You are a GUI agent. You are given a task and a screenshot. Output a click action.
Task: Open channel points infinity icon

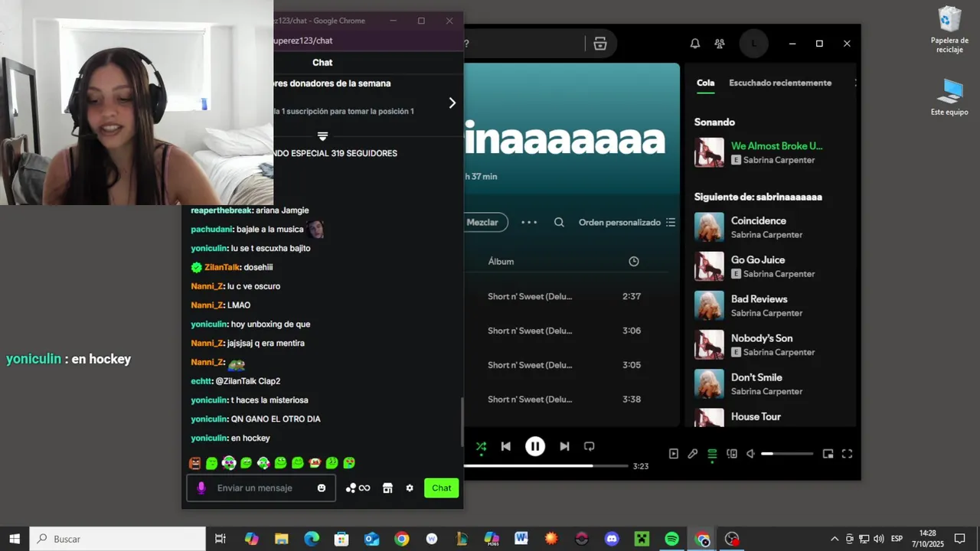click(x=358, y=488)
